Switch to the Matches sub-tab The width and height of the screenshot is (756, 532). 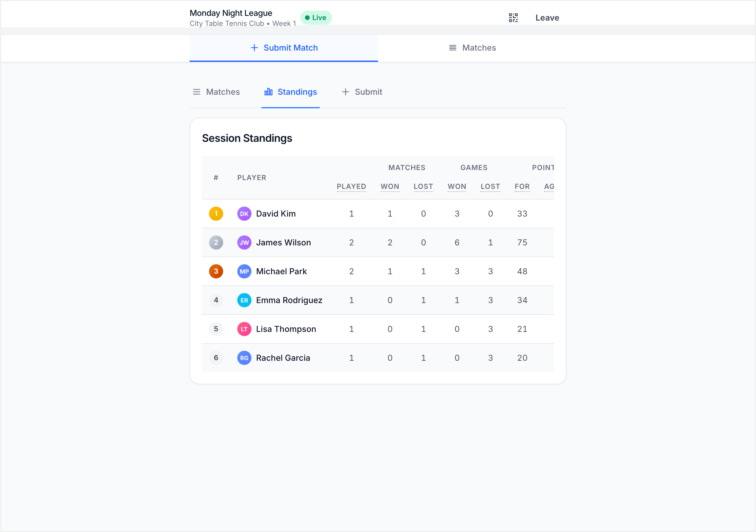point(216,92)
